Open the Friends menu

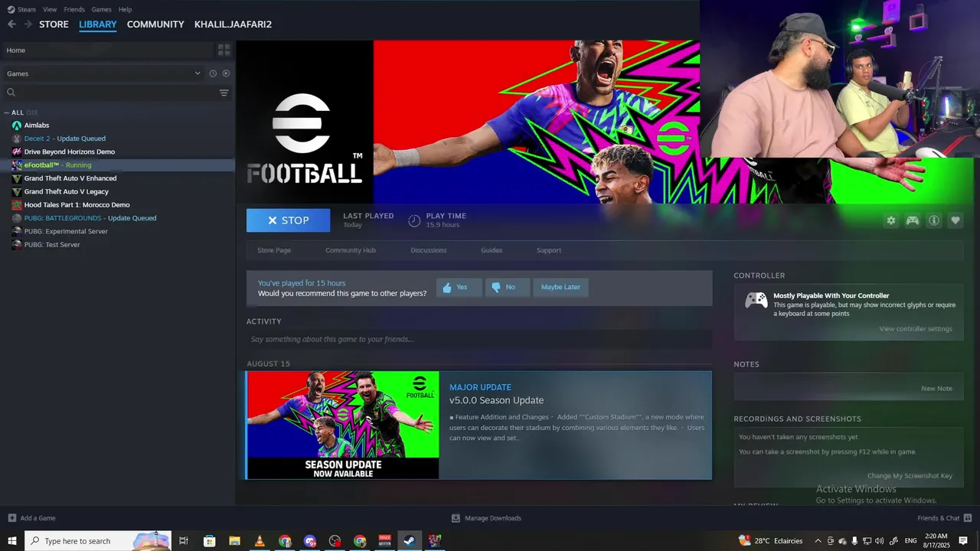[x=74, y=9]
